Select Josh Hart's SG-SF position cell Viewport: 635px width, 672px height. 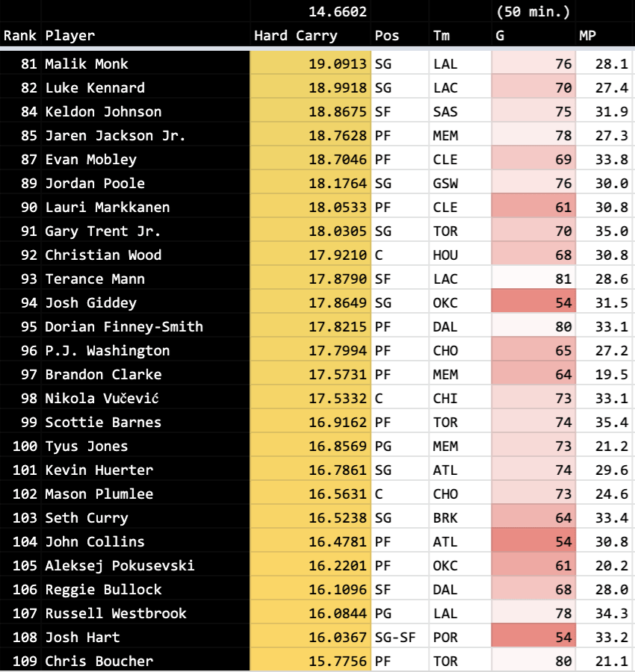(396, 637)
